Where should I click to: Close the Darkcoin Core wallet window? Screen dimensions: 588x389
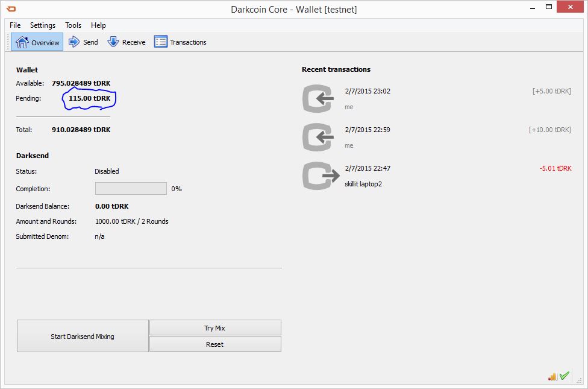pyautogui.click(x=570, y=7)
